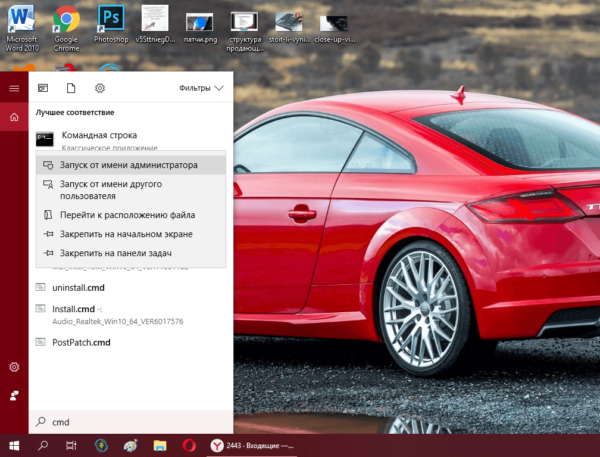
Task: Open Opera browser from taskbar
Action: [x=189, y=446]
